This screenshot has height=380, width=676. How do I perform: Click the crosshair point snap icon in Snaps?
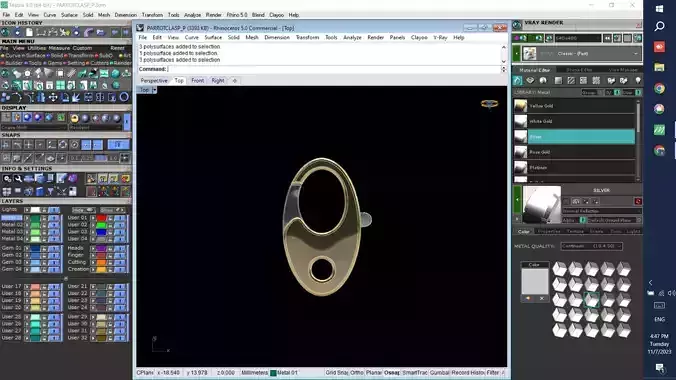pos(28,145)
